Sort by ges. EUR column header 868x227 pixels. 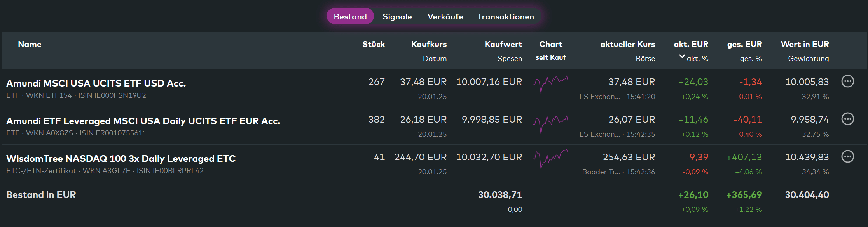coord(744,44)
